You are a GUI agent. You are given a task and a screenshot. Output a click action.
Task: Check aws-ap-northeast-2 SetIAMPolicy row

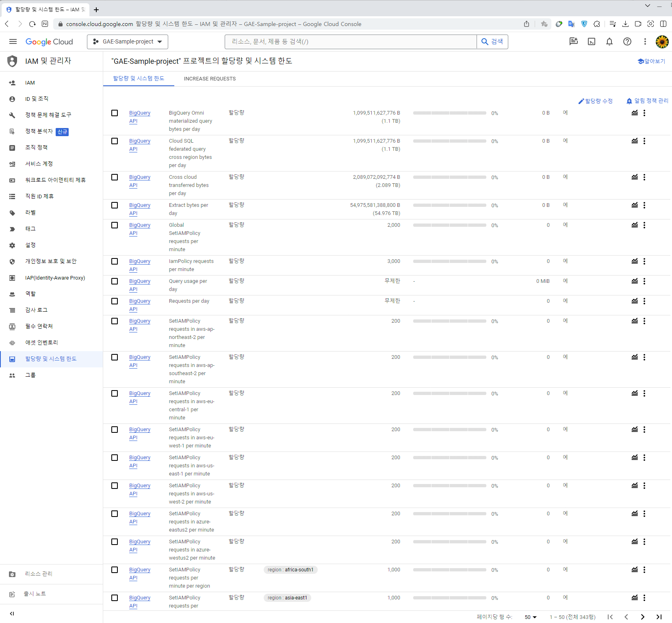point(115,321)
